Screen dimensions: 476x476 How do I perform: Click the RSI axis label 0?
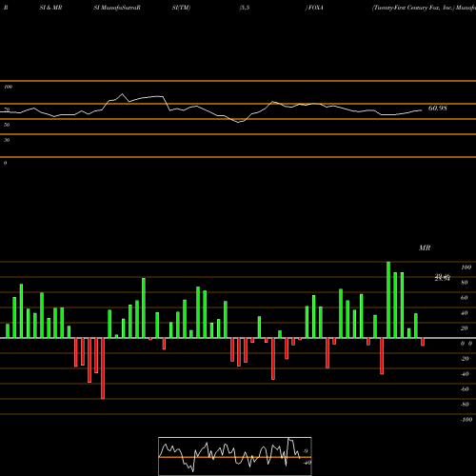point(5,163)
